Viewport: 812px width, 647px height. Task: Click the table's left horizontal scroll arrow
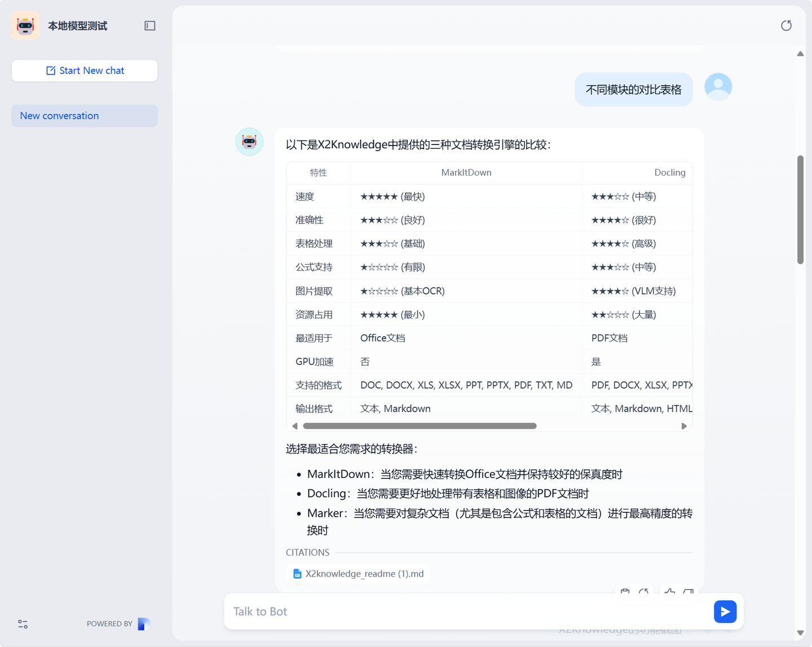(295, 426)
